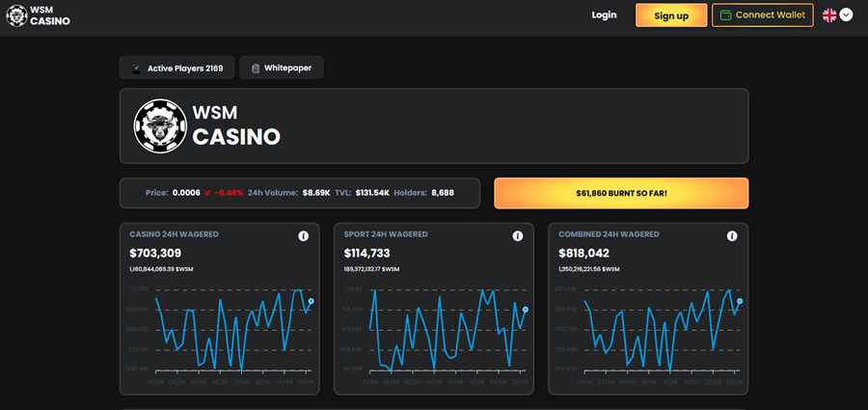This screenshot has height=410, width=868.
Task: Click the red price-down arrow icon
Action: click(207, 193)
